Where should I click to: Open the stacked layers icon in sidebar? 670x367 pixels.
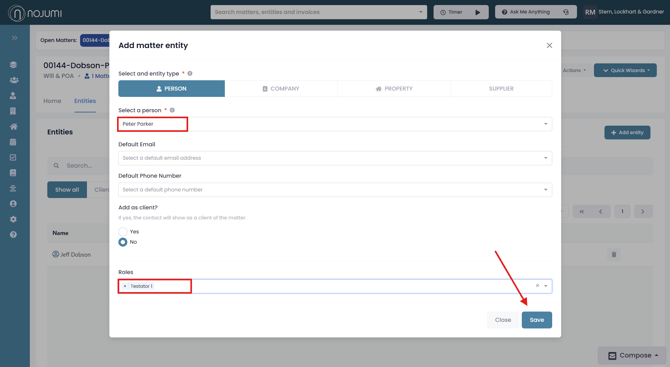(x=13, y=65)
